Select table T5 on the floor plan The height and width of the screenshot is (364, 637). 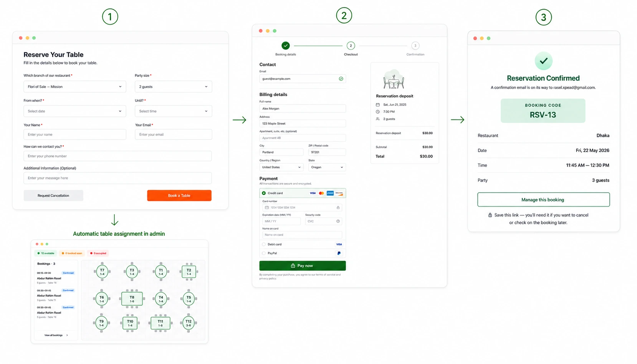189,299
